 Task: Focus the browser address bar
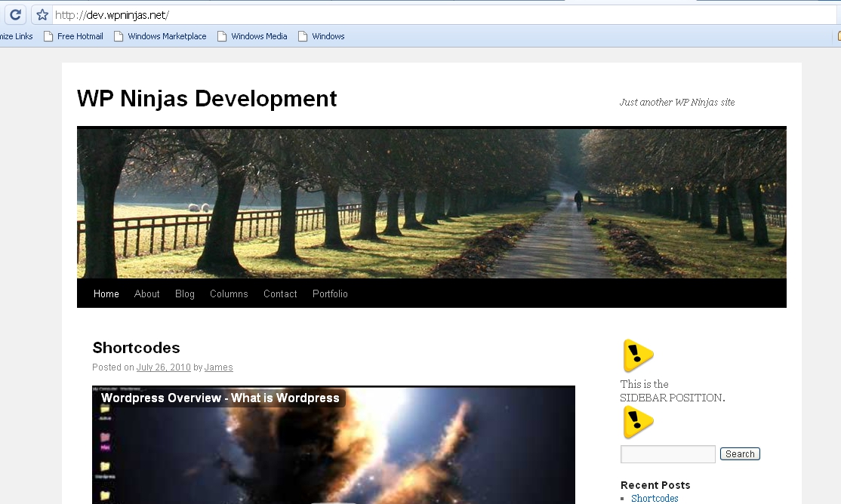click(438, 14)
